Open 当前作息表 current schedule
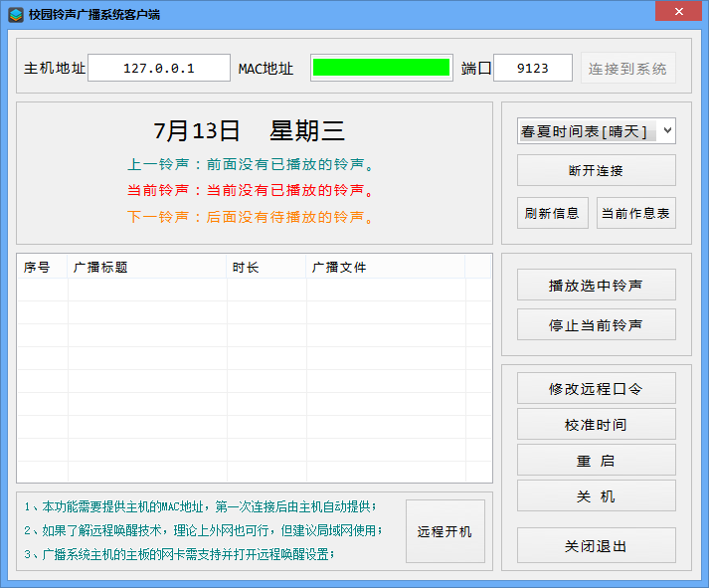The height and width of the screenshot is (588, 709). click(x=635, y=213)
